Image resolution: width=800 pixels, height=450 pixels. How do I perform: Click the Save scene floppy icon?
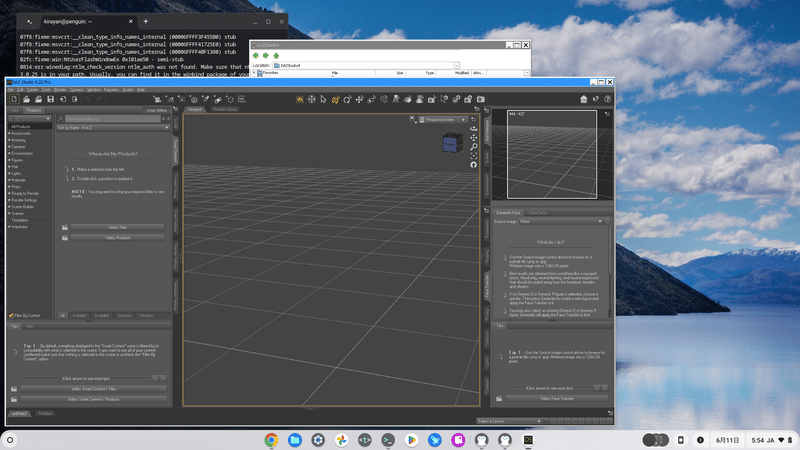51,99
